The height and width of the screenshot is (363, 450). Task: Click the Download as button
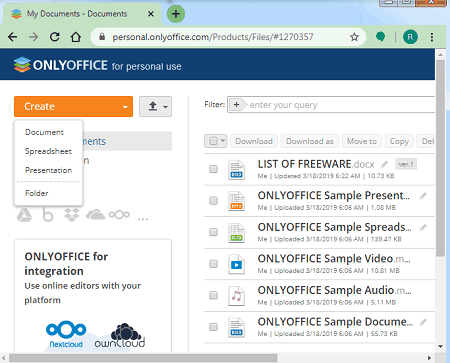[310, 141]
